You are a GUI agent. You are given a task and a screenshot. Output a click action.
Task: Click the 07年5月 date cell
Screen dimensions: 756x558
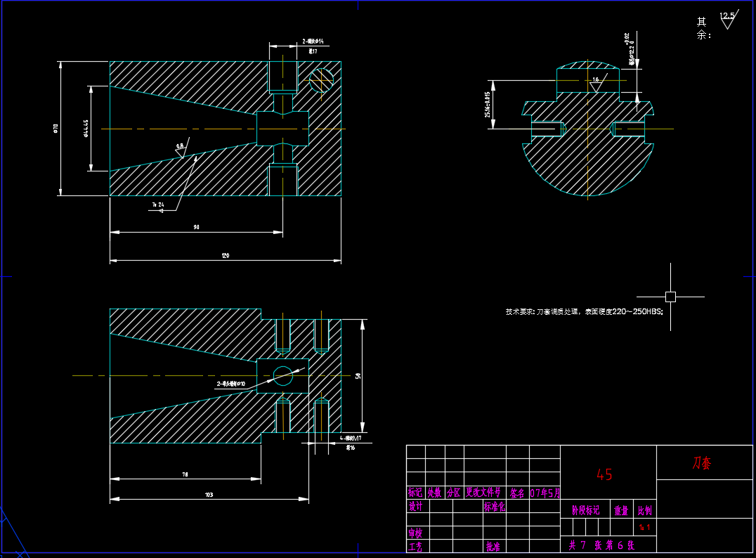point(545,493)
